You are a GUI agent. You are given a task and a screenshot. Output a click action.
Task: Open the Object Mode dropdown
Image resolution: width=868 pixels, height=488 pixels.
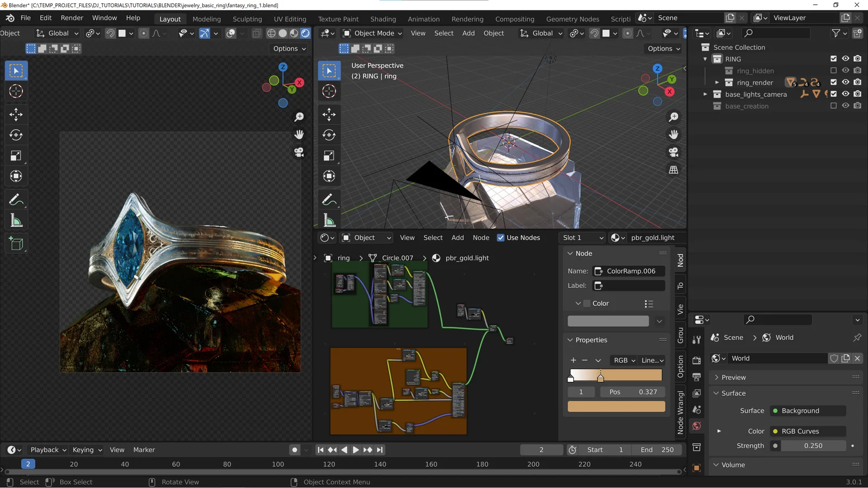373,33
